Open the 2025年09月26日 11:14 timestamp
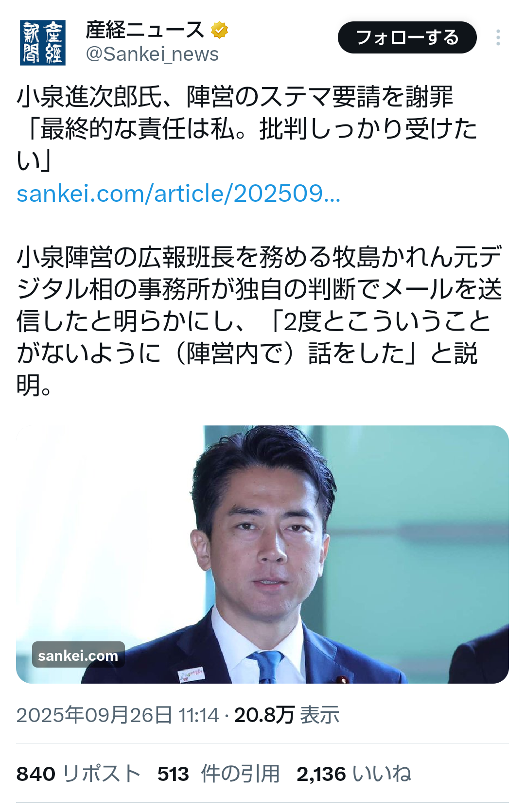Screen dimensions: 525x812 point(118,715)
